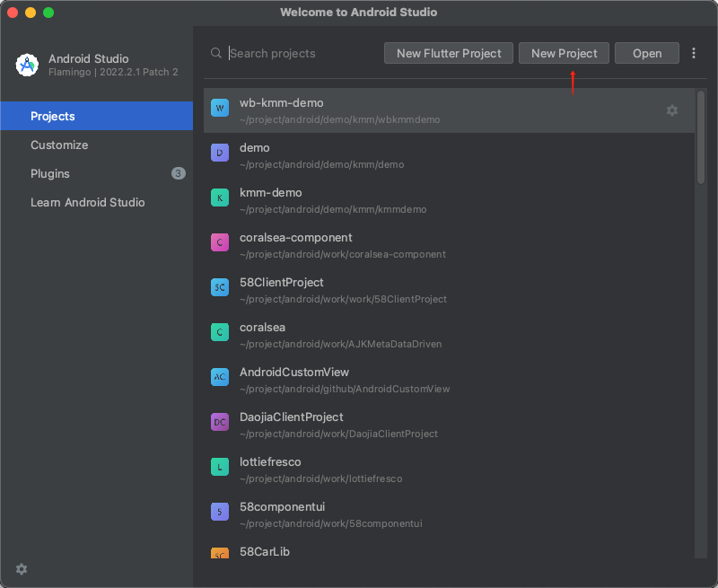The height and width of the screenshot is (588, 718).
Task: Click the K icon of kmm-demo
Action: [220, 197]
